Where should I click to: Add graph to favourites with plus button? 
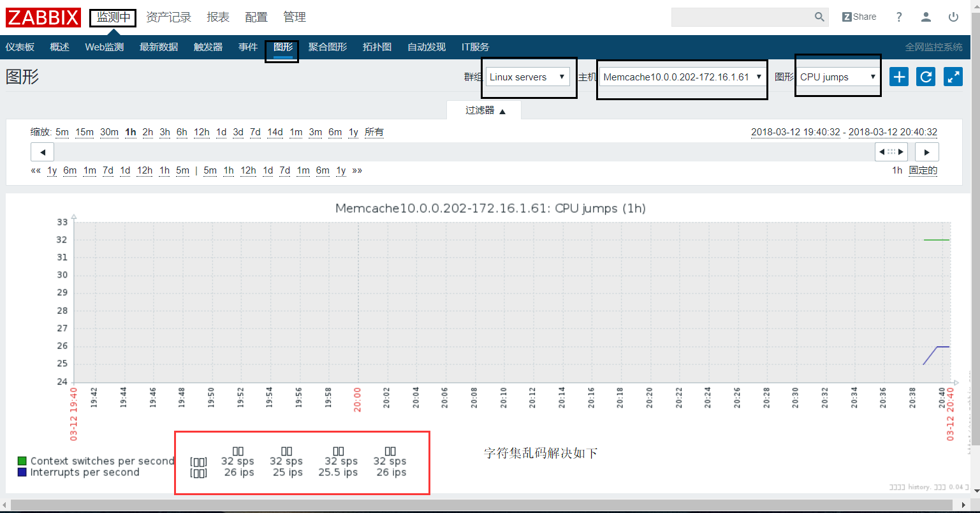[899, 77]
